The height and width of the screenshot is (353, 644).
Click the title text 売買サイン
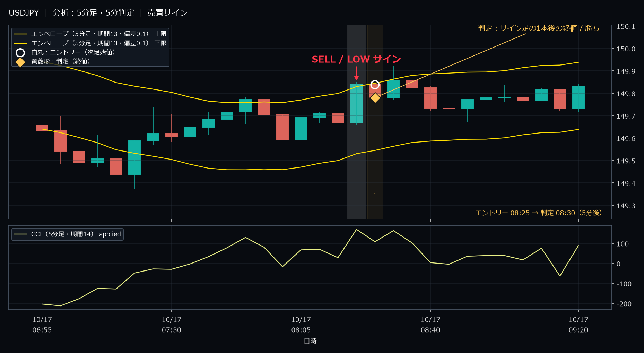coord(167,13)
